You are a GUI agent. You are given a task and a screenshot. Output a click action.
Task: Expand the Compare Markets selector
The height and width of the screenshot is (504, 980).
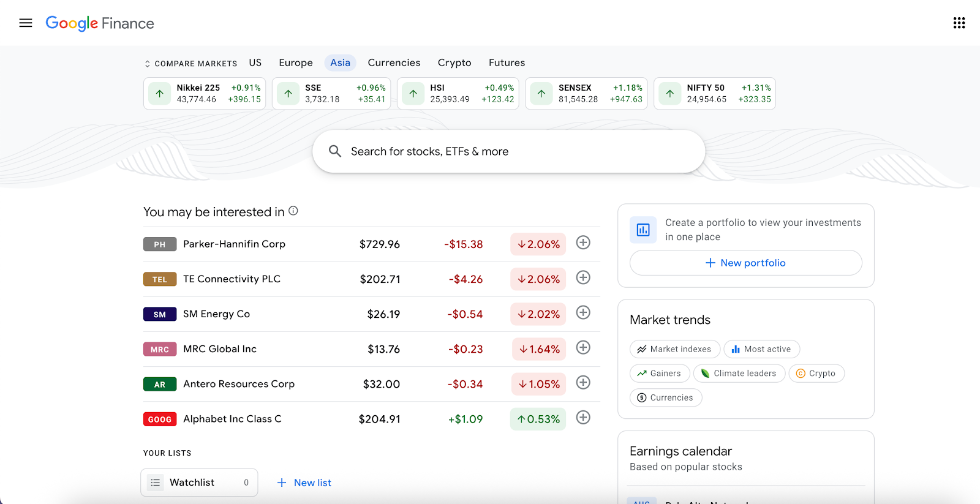190,64
